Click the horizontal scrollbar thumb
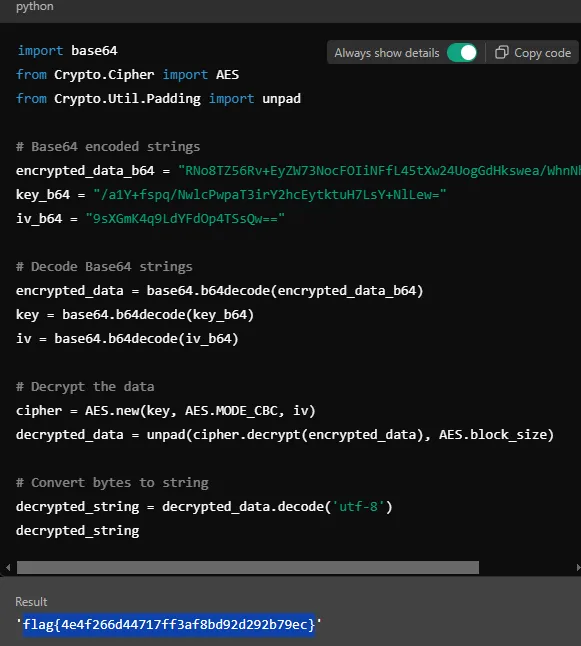 point(248,567)
